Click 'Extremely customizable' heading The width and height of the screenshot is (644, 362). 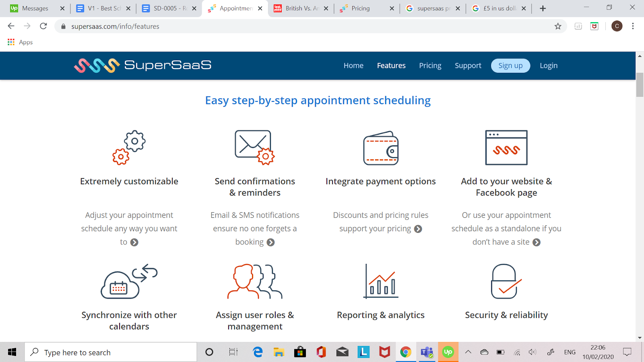[x=129, y=181]
